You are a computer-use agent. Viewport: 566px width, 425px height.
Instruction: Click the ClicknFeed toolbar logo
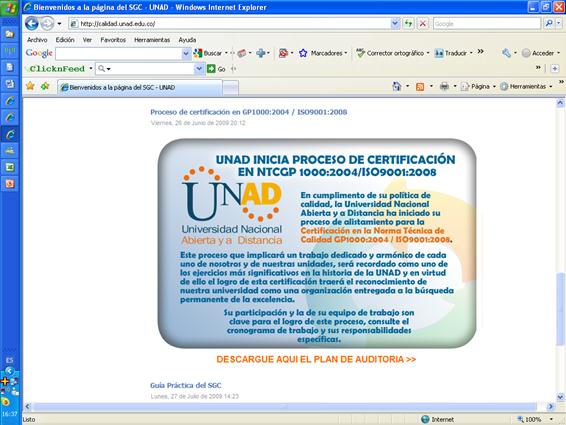56,69
